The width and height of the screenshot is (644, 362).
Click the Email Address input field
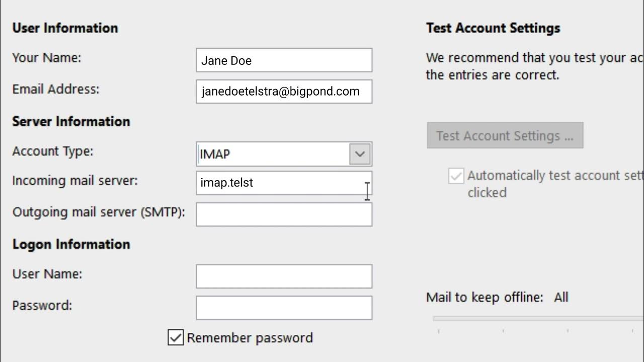[x=284, y=92]
